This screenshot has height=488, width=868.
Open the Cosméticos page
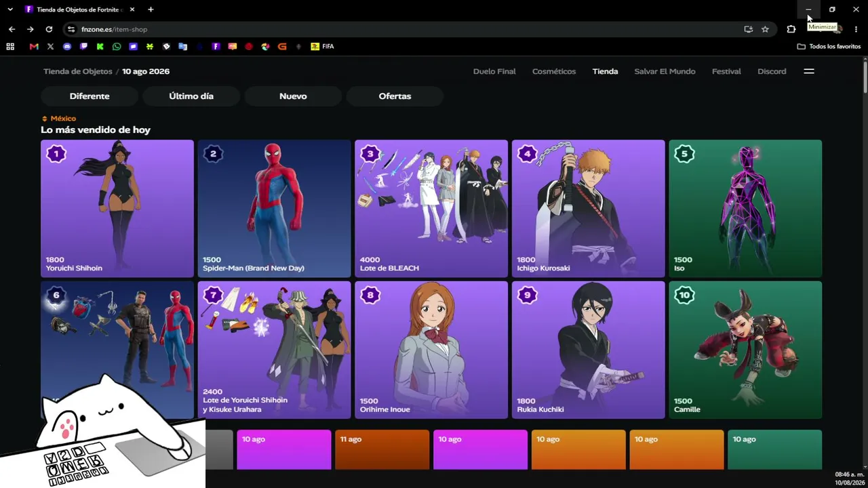pos(554,71)
